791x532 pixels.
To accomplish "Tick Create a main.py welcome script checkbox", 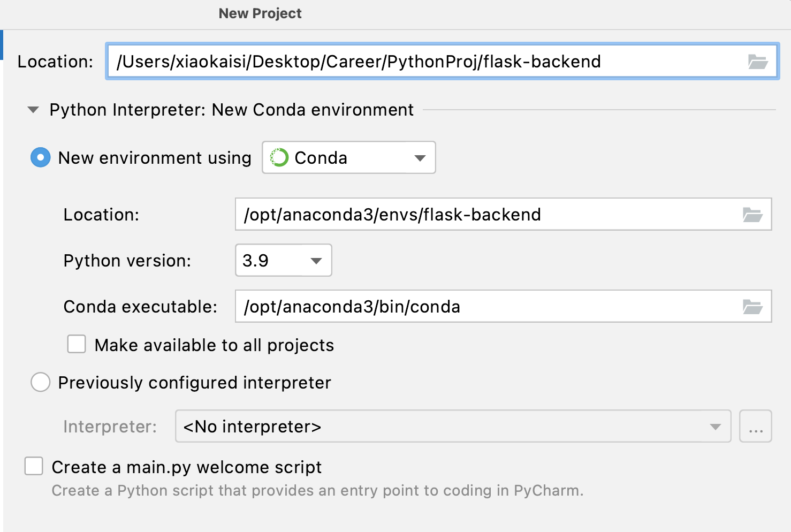I will pos(34,466).
